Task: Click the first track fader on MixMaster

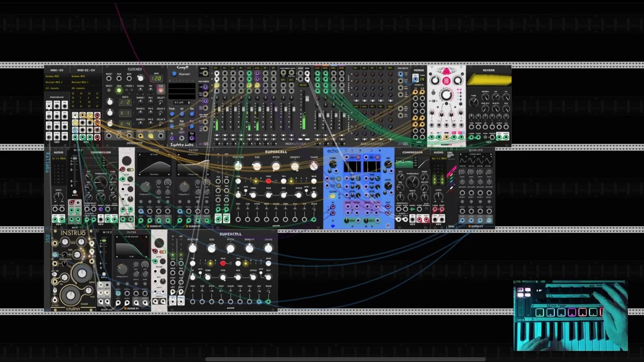Action: [219, 109]
